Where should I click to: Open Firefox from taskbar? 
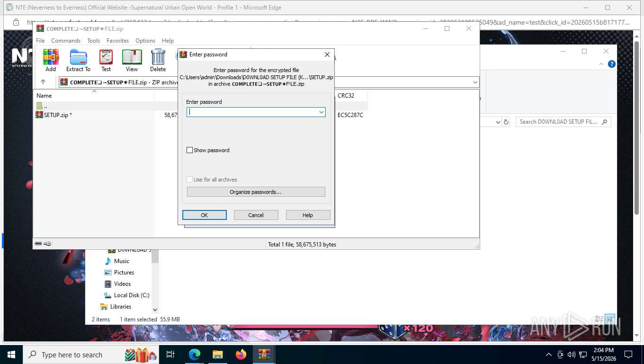[x=241, y=355]
